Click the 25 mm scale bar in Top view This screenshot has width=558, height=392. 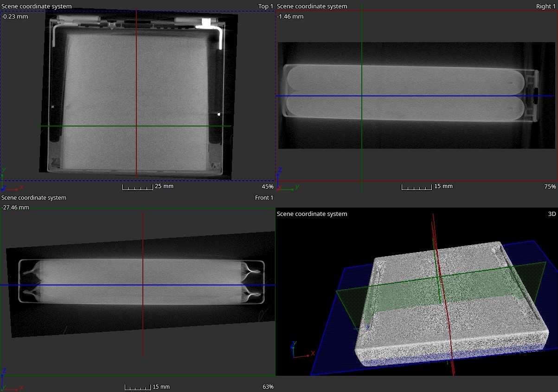tap(137, 187)
